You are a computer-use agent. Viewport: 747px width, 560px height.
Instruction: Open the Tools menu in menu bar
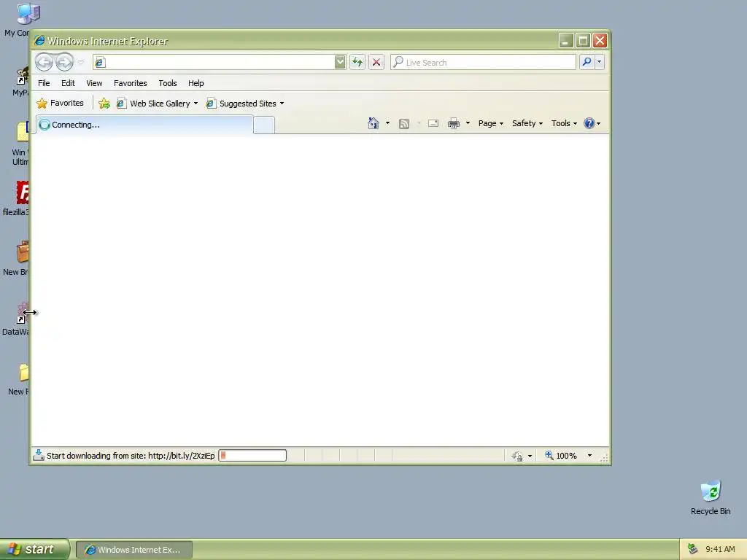point(168,83)
